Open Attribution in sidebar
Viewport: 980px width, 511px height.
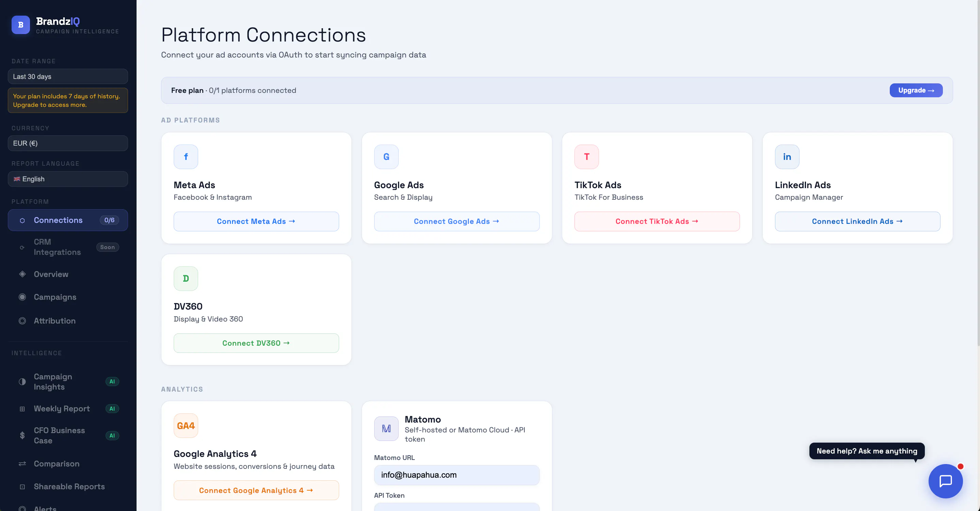[x=68, y=321]
